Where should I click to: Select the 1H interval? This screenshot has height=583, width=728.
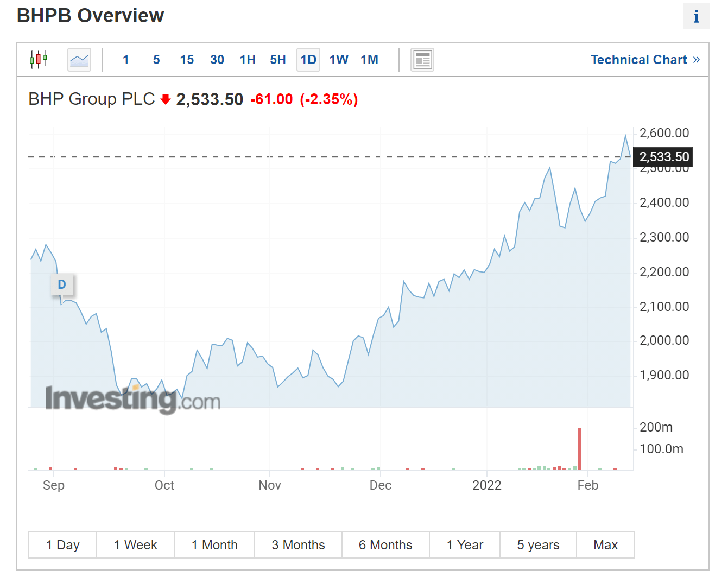coord(248,60)
